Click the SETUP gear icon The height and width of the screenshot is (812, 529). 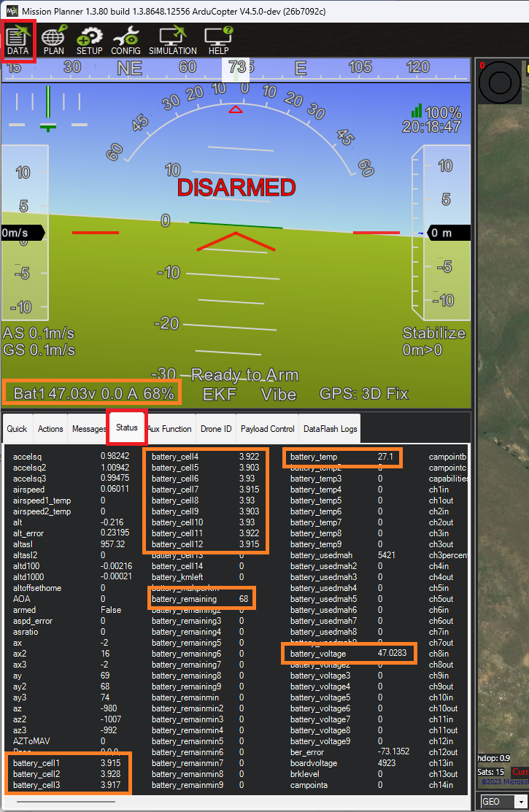tap(89, 41)
